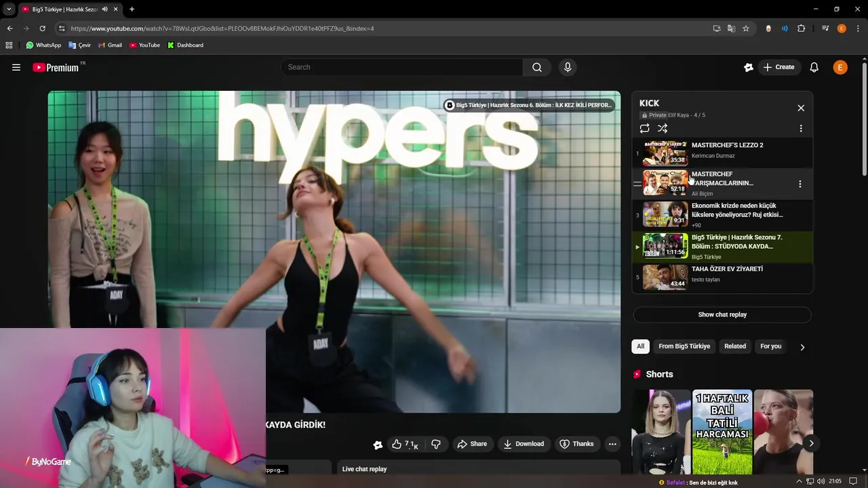The image size is (868, 488).
Task: Click Show chat replay button
Action: click(722, 314)
